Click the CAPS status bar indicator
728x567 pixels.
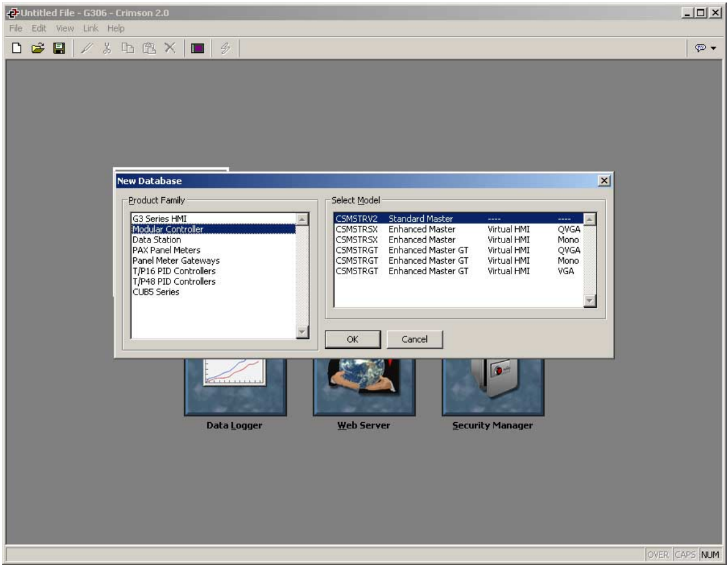685,555
